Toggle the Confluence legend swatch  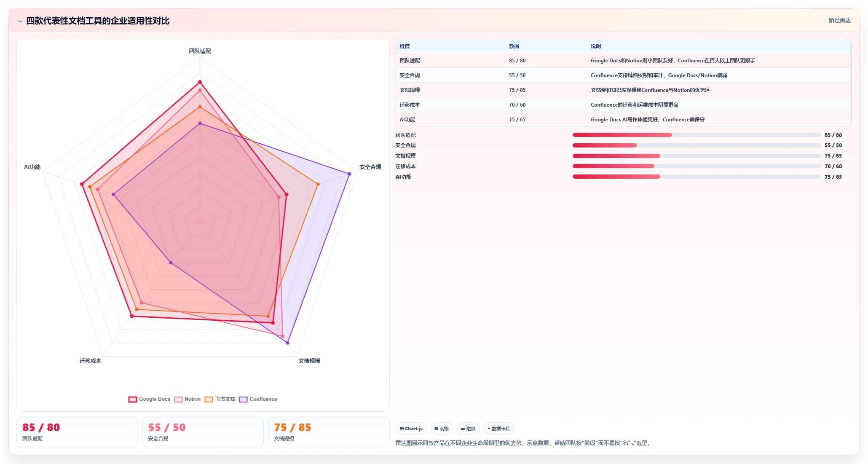[243, 399]
